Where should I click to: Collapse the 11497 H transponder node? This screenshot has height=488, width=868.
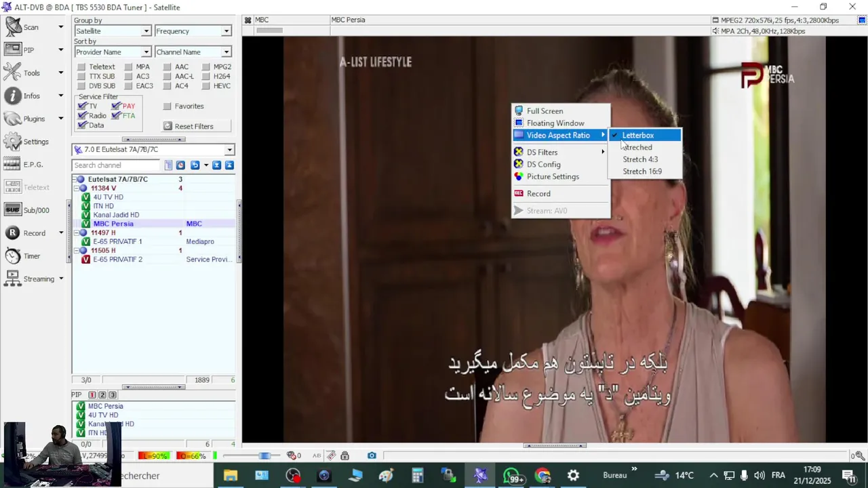point(76,233)
